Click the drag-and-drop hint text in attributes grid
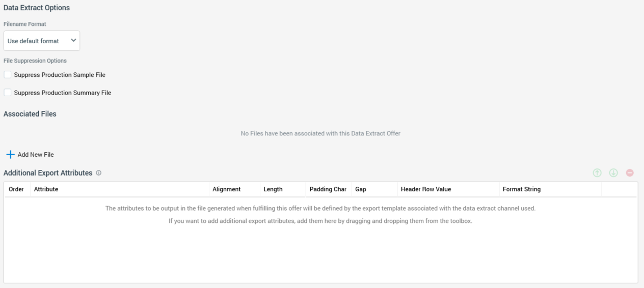The image size is (644, 288). point(320,221)
